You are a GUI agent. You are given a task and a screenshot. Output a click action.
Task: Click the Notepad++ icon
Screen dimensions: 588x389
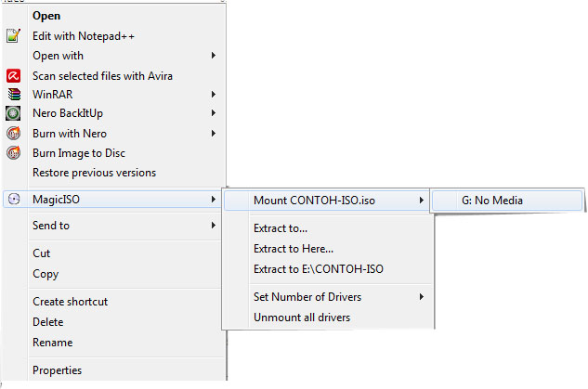(13, 36)
